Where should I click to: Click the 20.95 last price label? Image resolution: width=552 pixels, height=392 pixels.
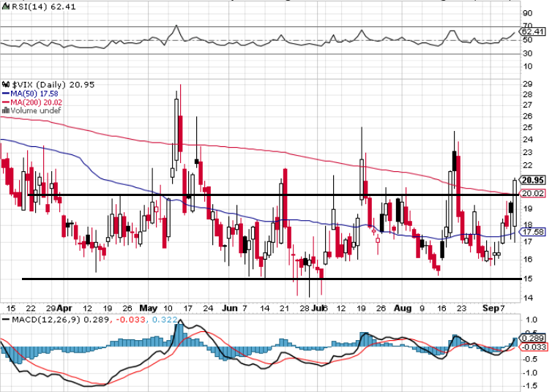pyautogui.click(x=533, y=180)
